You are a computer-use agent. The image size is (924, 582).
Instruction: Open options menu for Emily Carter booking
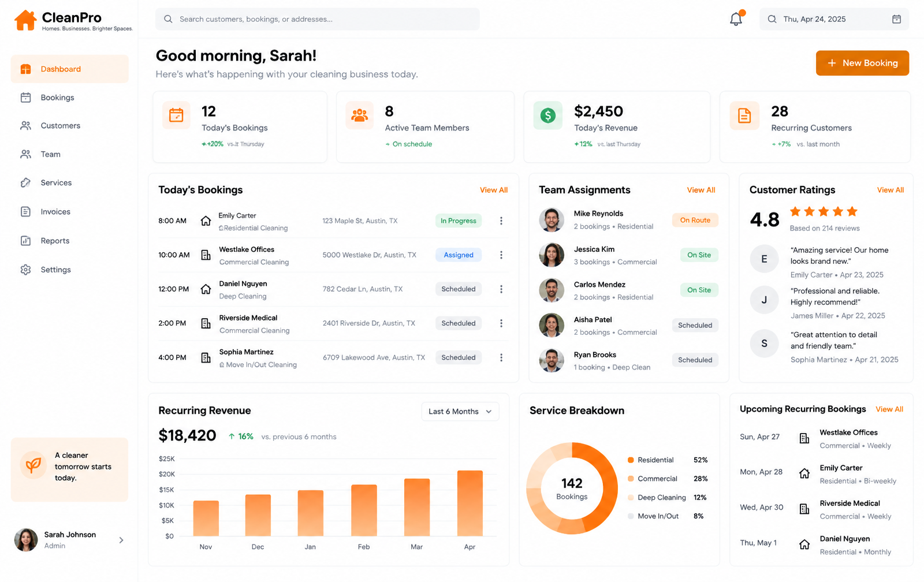tap(501, 221)
